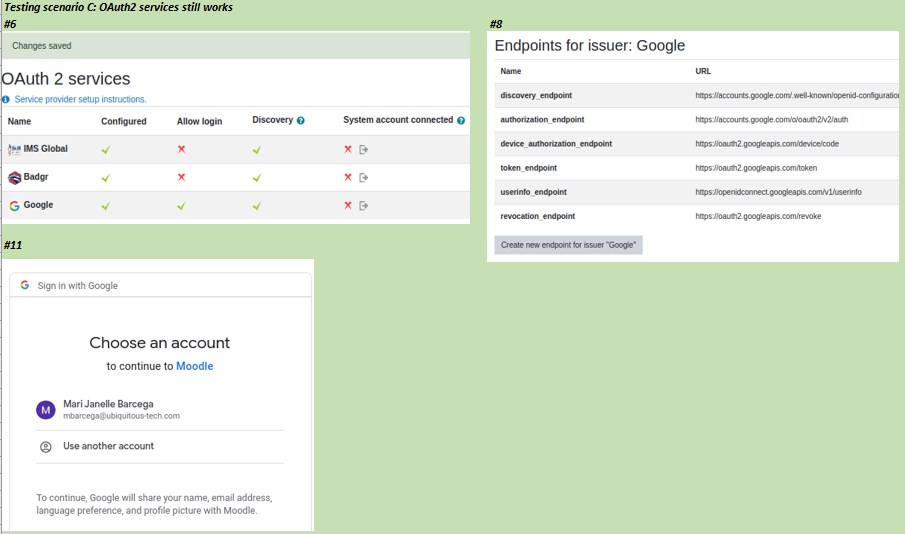Click the Badgr service name
The height and width of the screenshot is (534, 905).
[36, 177]
